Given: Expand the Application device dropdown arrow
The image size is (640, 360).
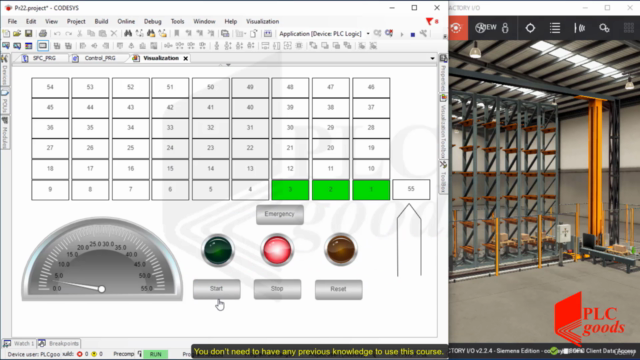Looking at the screenshot, I should click(x=368, y=34).
